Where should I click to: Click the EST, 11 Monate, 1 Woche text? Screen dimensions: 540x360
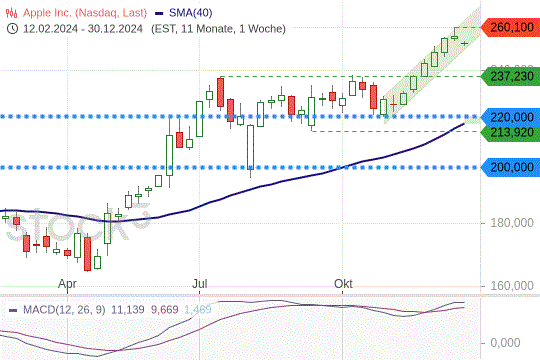(x=218, y=28)
